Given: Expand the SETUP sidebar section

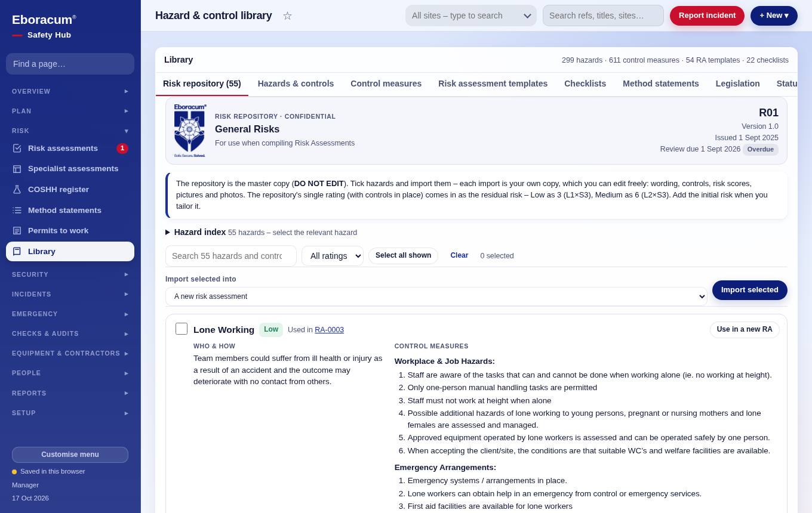Looking at the screenshot, I should click(70, 413).
